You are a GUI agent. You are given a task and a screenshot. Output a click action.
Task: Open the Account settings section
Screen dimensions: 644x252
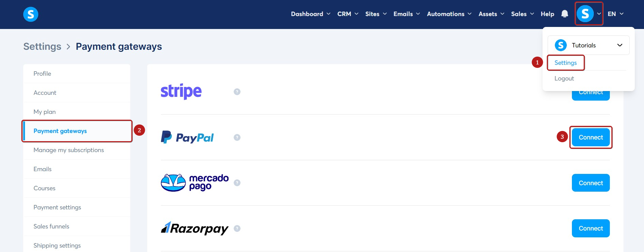tap(77, 93)
